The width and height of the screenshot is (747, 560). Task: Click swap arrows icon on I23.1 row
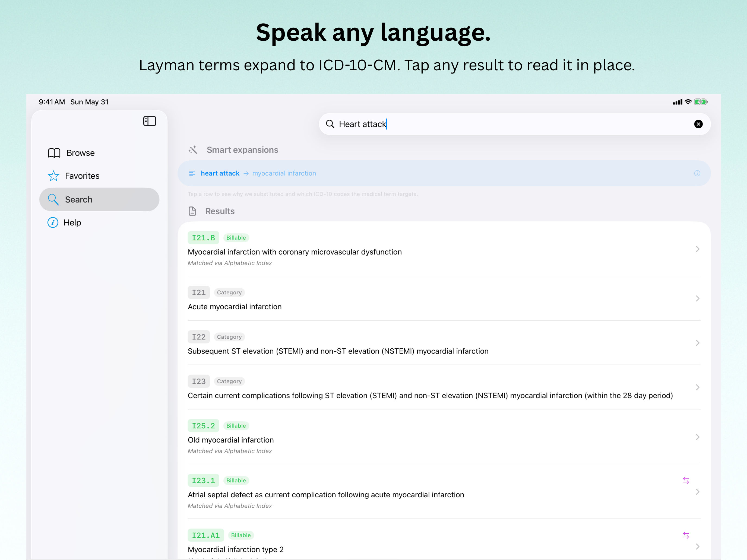tap(686, 480)
